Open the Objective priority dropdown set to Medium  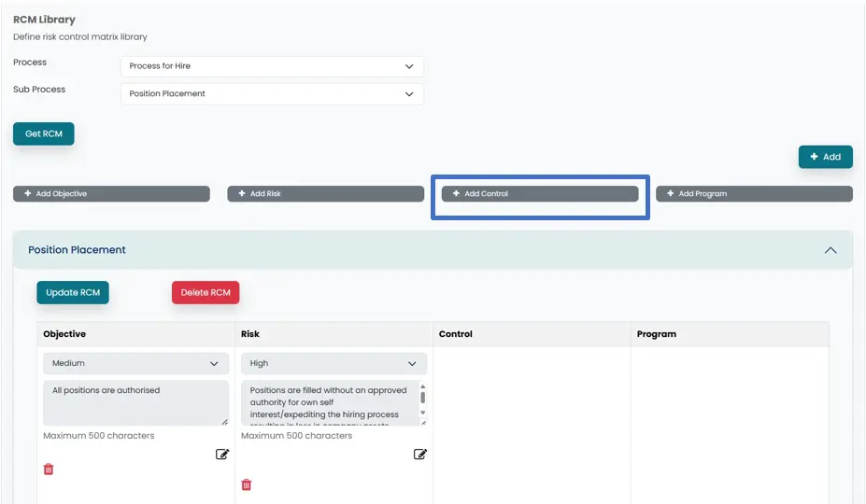click(135, 363)
